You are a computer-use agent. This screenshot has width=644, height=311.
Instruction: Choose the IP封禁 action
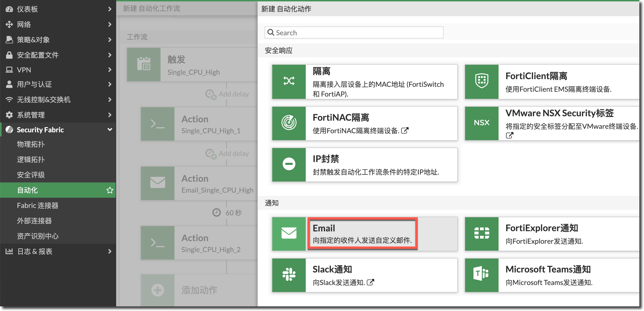tap(365, 165)
